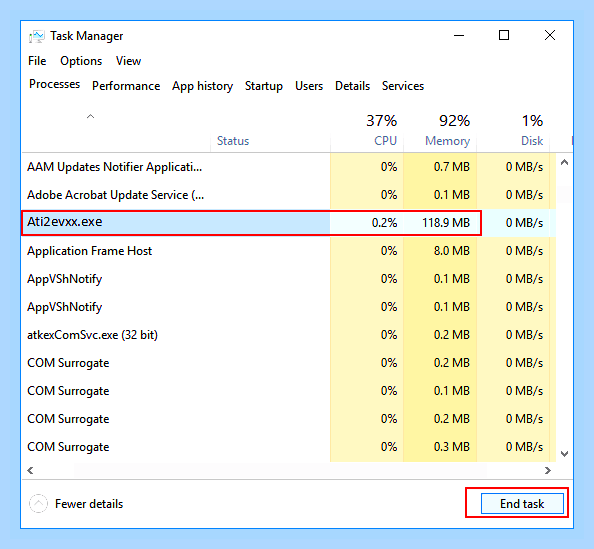The height and width of the screenshot is (549, 594).
Task: Click 0 MB/s disk value for Application Frame Host
Action: pyautogui.click(x=524, y=251)
